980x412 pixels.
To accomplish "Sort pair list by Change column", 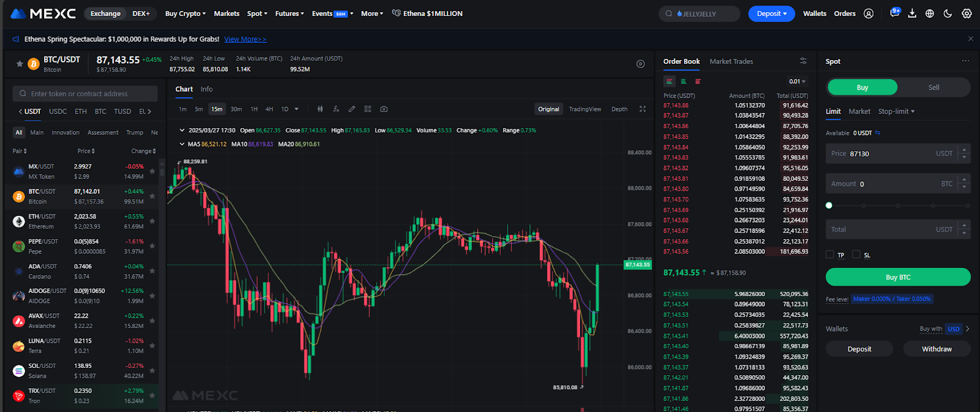I will pos(143,151).
